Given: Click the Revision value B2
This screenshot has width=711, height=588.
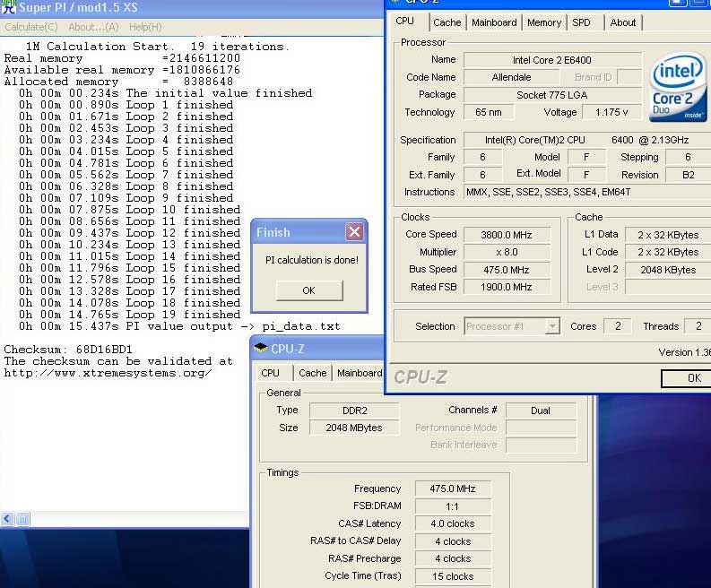Looking at the screenshot, I should tap(688, 175).
